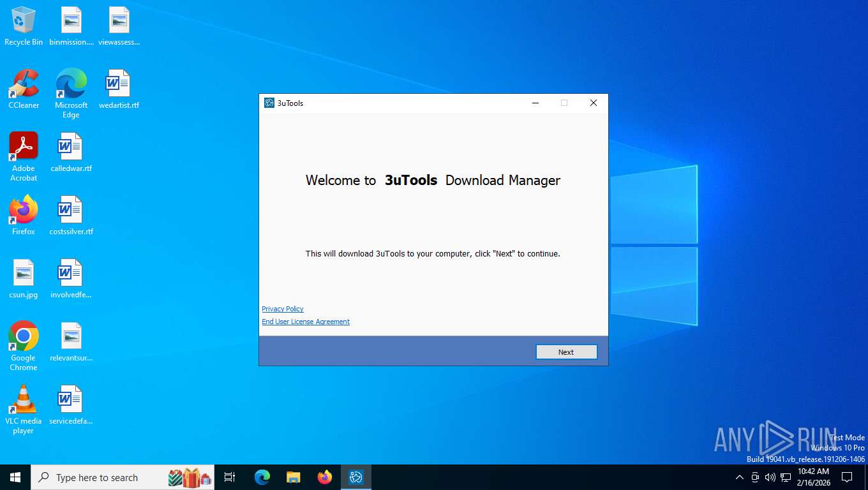
Task: Open the Action Center notifications
Action: pos(847,477)
